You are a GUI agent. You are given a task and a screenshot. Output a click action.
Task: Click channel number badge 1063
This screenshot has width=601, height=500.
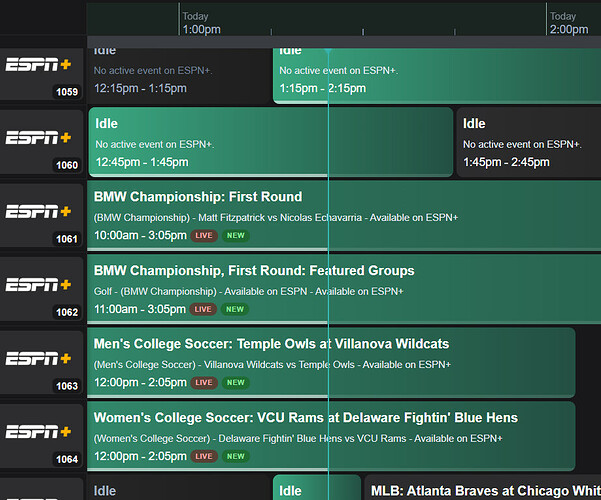coord(67,386)
